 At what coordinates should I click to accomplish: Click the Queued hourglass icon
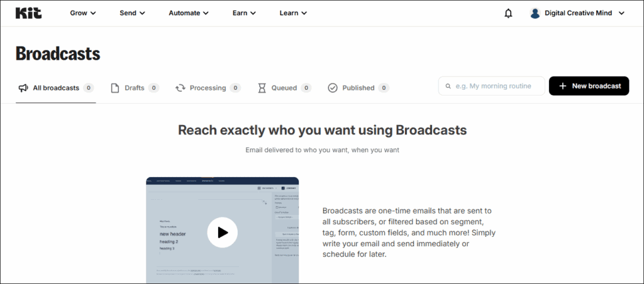coord(262,88)
